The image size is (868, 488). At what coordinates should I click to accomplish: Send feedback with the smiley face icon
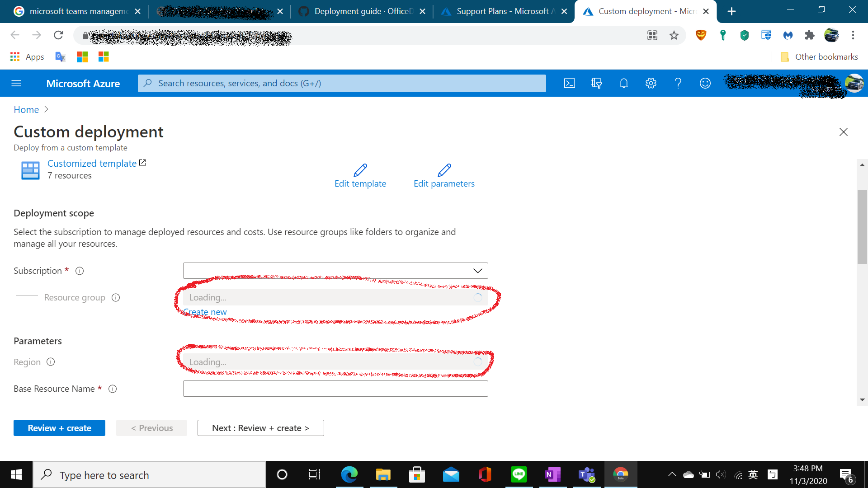[x=705, y=83]
